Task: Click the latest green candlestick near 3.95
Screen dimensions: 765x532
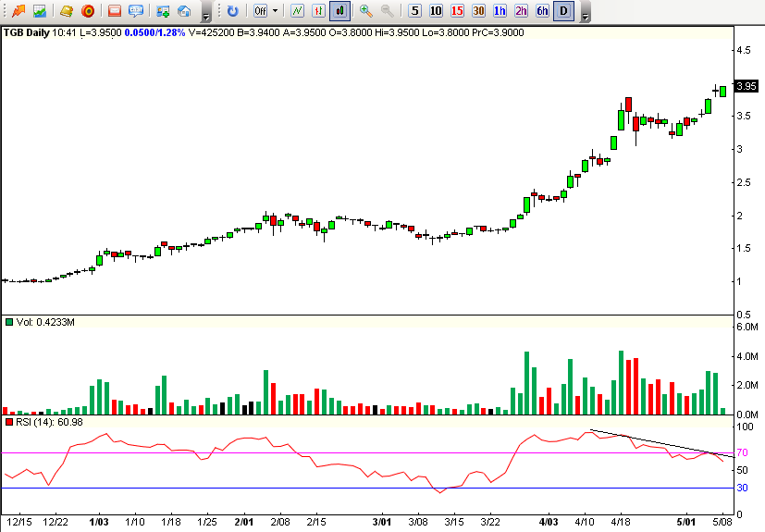Action: point(722,92)
